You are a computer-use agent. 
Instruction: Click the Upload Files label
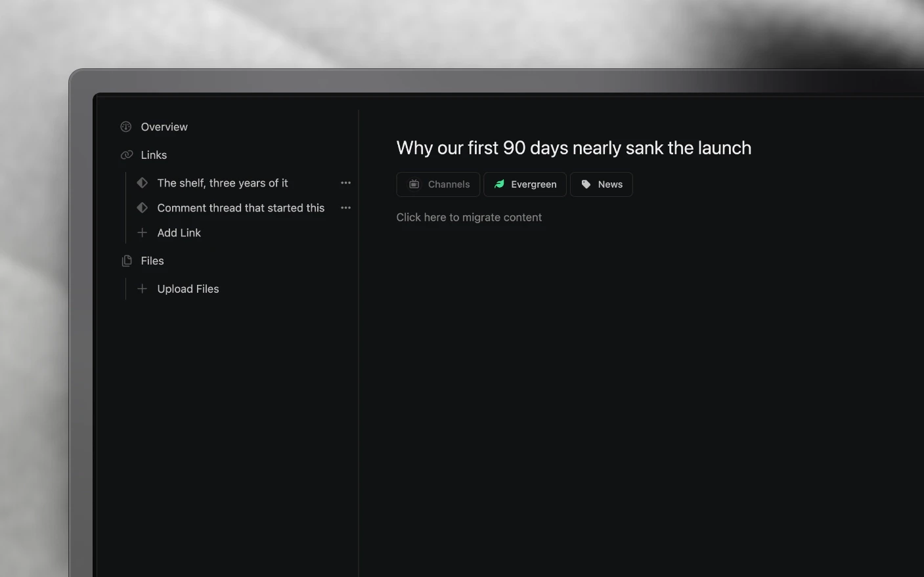188,289
